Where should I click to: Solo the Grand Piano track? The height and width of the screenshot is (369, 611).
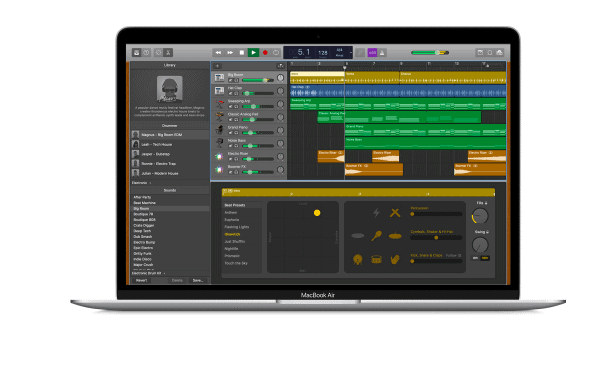pyautogui.click(x=236, y=133)
